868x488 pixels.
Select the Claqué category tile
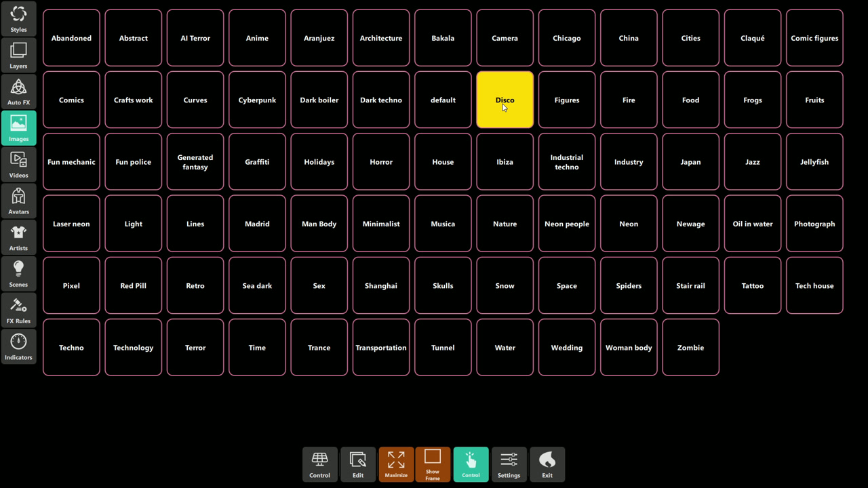(753, 38)
